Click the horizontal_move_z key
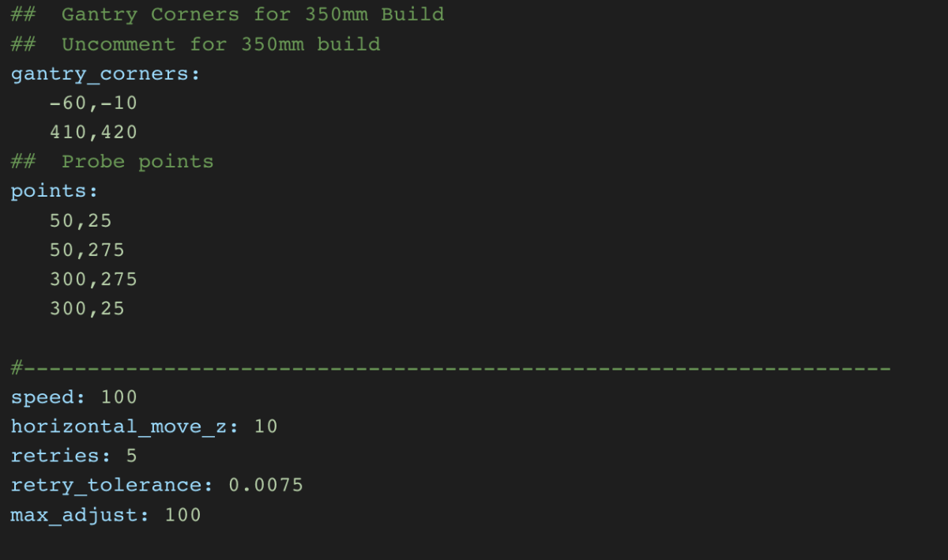948x560 pixels. (126, 427)
